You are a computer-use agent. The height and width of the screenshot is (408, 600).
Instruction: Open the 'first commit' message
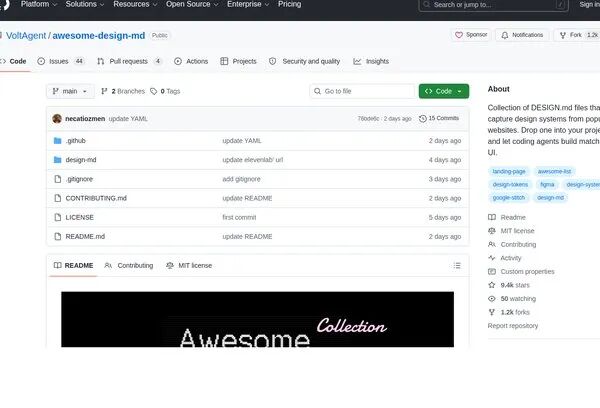239,217
